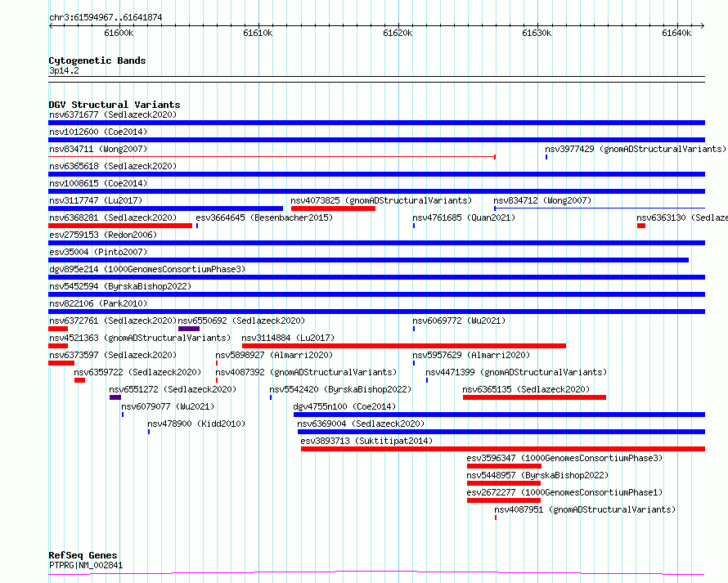Screen dimensions: 728x583
Task: Click the 61630k ruler position
Action: 537,33
